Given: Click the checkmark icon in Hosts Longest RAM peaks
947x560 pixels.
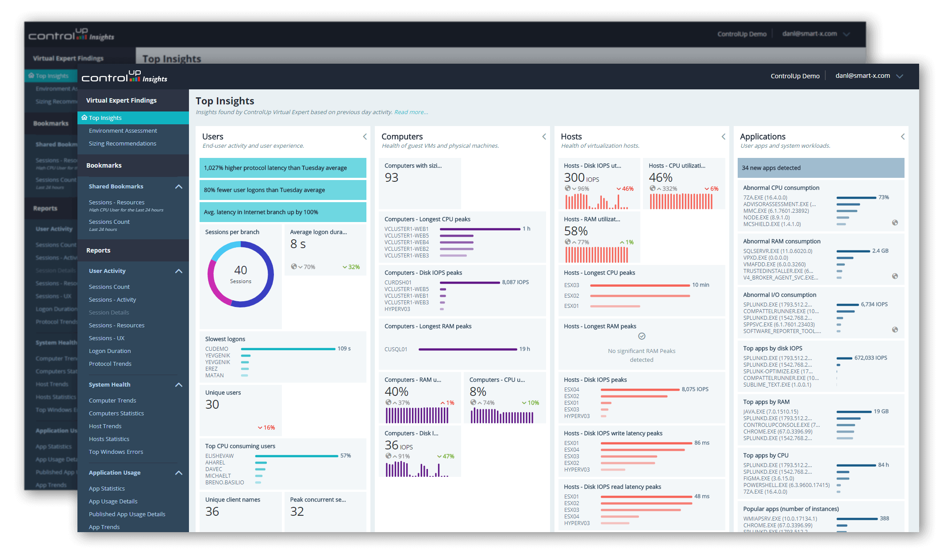Looking at the screenshot, I should pos(642,336).
